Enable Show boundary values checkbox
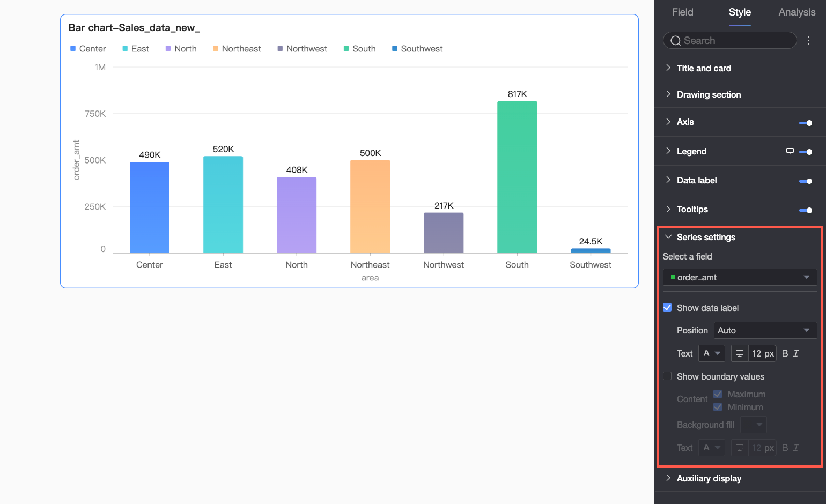 point(667,376)
